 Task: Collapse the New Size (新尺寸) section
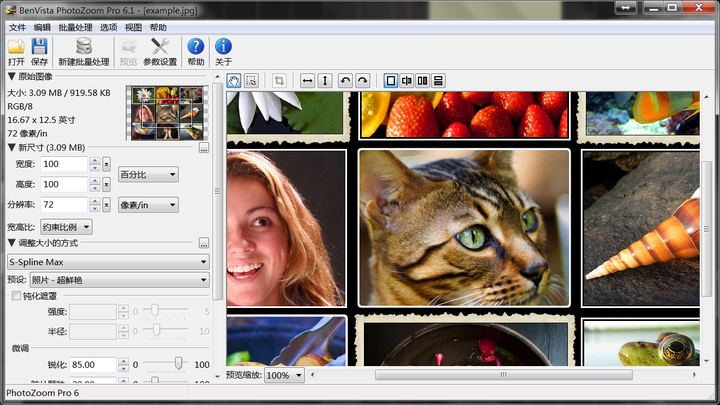click(x=11, y=147)
